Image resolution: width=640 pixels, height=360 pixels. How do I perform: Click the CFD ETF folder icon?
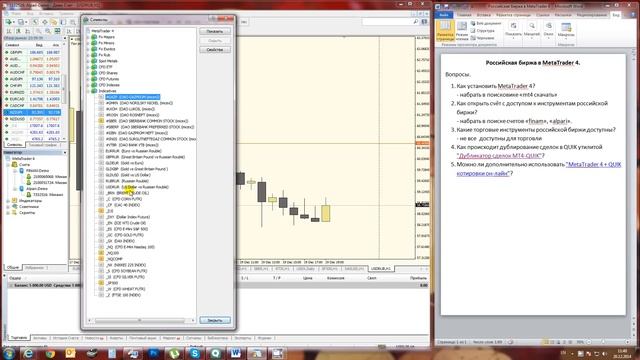click(94, 67)
